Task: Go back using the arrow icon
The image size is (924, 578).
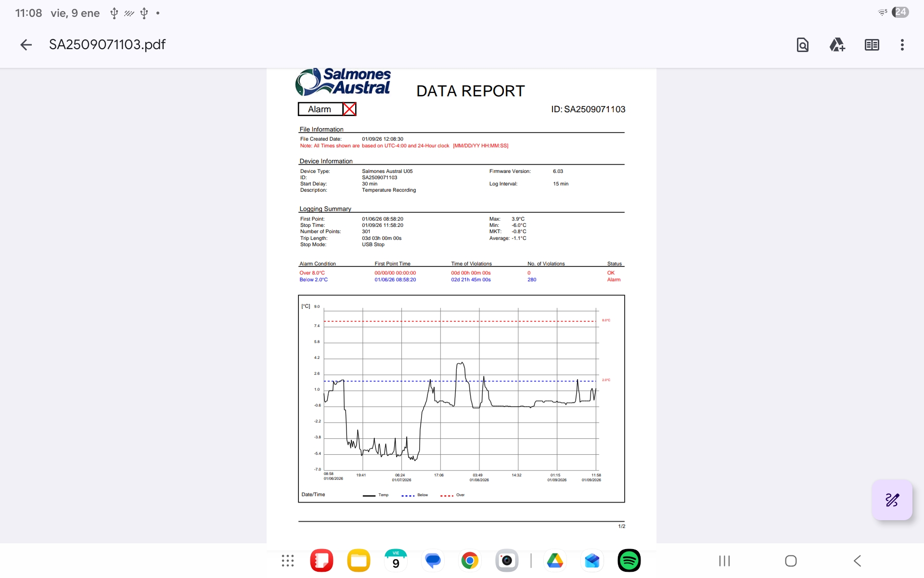Action: pyautogui.click(x=26, y=45)
